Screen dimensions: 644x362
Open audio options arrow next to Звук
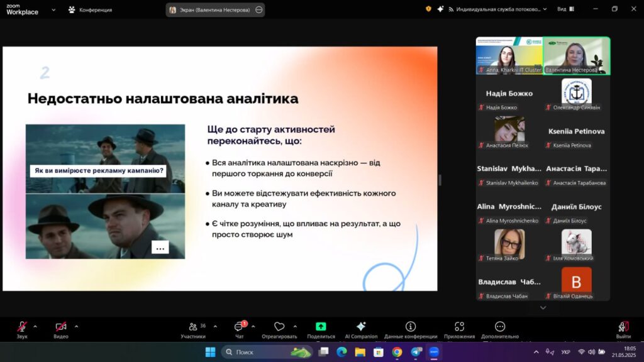point(35,327)
